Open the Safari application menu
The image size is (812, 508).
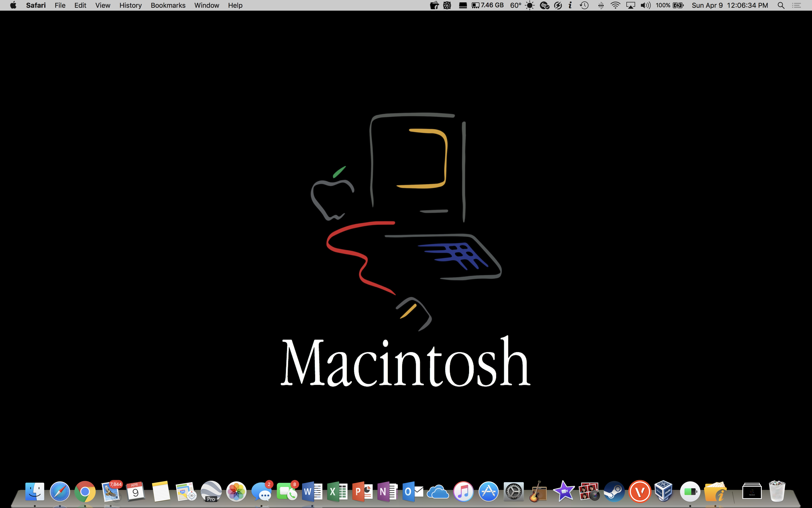36,5
